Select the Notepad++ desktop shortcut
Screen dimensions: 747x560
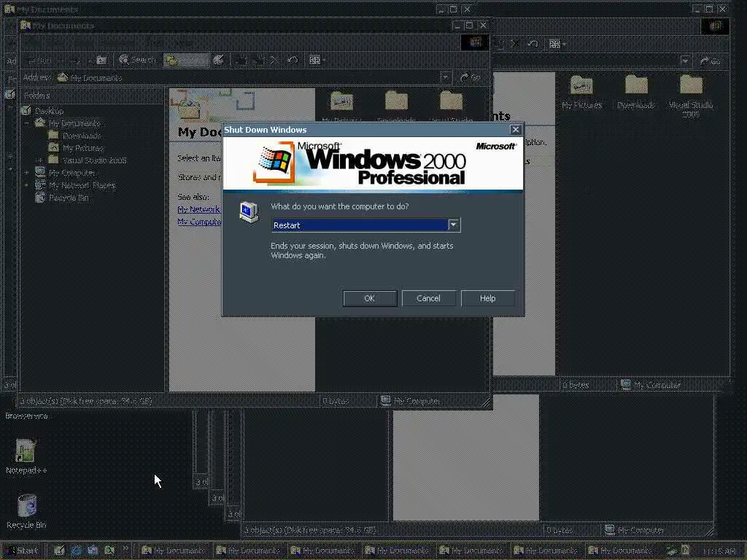click(x=26, y=456)
